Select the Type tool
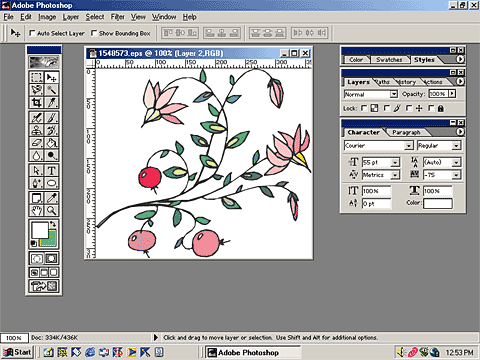 tap(51, 170)
